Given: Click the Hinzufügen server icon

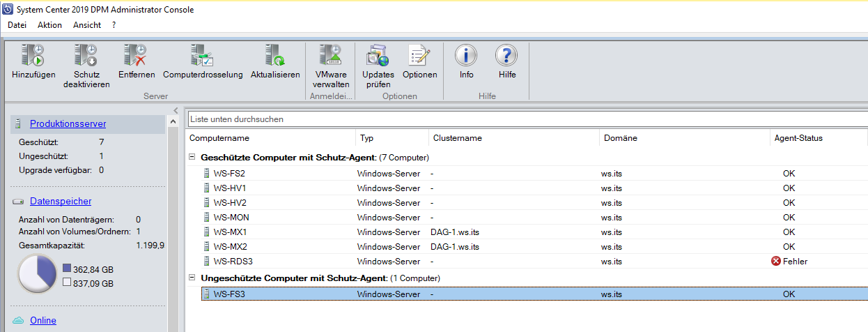Looking at the screenshot, I should point(33,56).
